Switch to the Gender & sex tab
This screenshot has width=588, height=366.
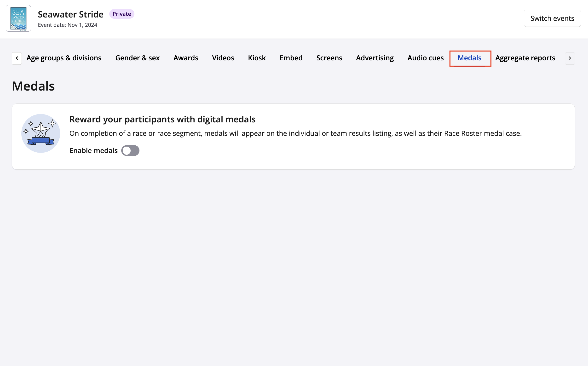point(137,58)
